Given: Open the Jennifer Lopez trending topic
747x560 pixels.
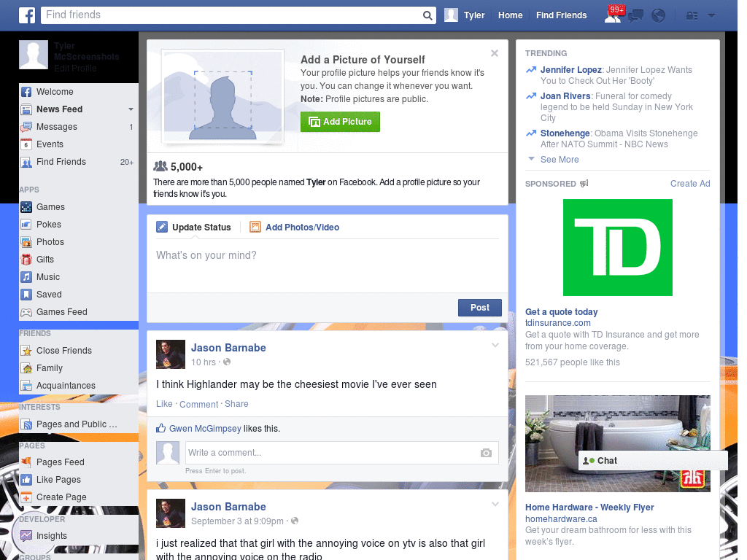Looking at the screenshot, I should [570, 70].
